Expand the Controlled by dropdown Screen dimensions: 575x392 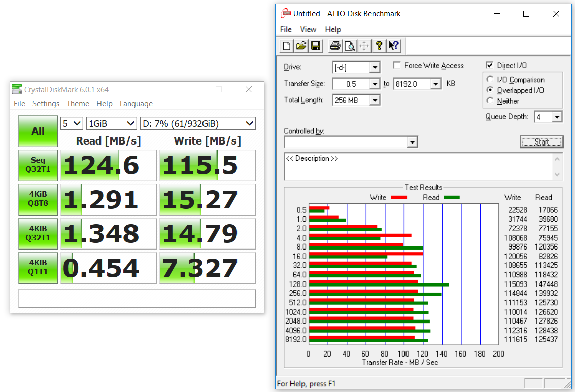coord(412,142)
